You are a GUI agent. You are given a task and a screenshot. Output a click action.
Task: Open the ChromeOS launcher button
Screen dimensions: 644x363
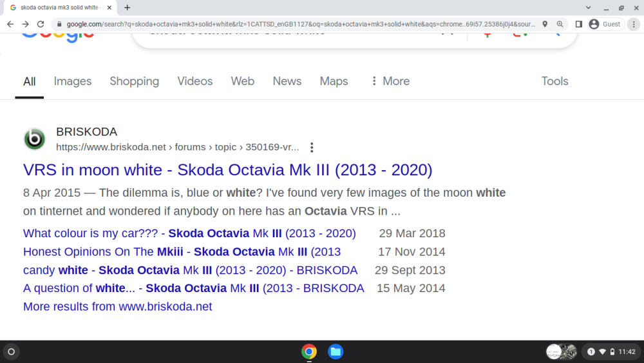pyautogui.click(x=12, y=352)
